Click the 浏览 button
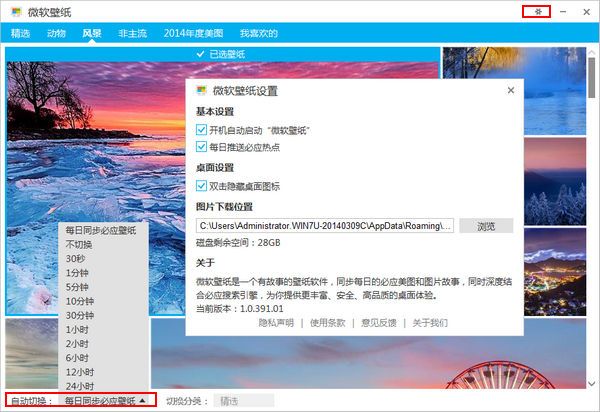600x412 pixels. pyautogui.click(x=486, y=226)
